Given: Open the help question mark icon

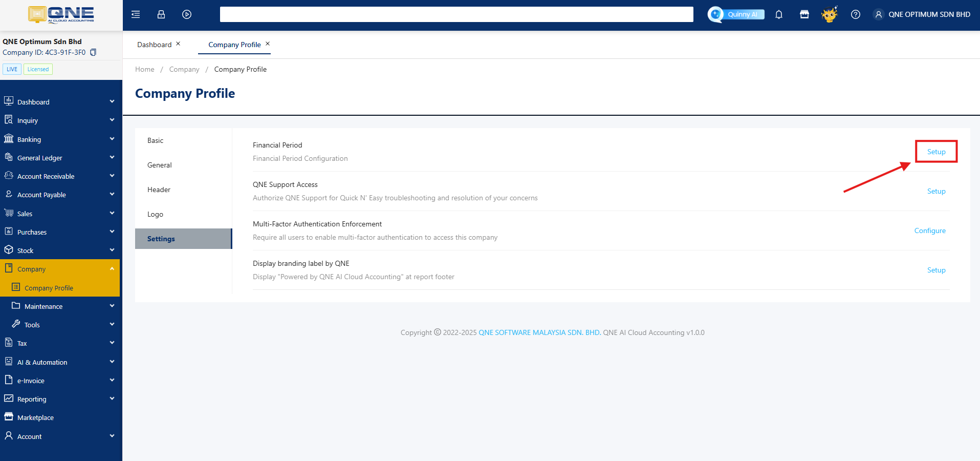Looking at the screenshot, I should [x=856, y=14].
